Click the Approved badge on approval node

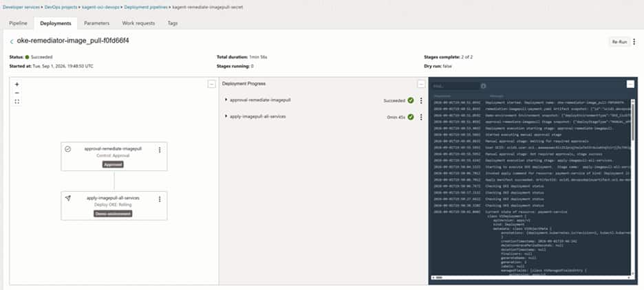pos(113,164)
